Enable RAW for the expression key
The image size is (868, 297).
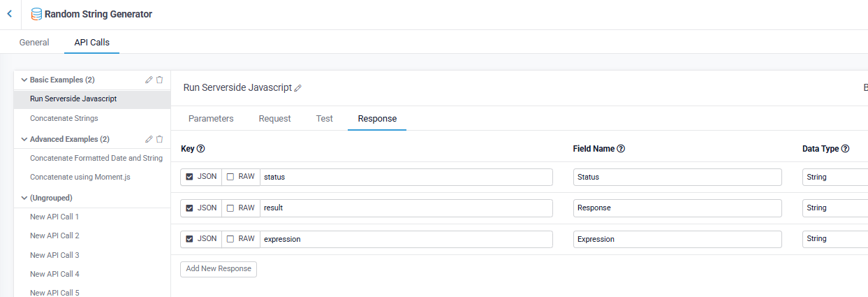click(x=230, y=239)
